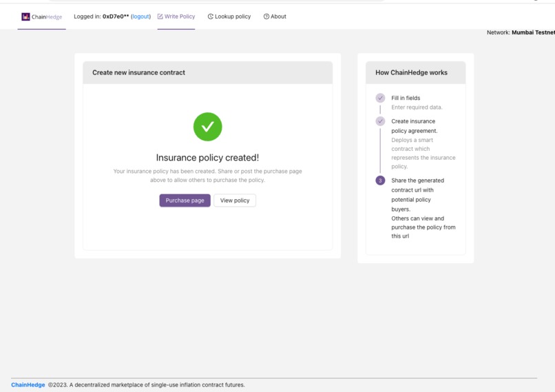Open the Lookup policy tab
555x392 pixels.
(229, 17)
